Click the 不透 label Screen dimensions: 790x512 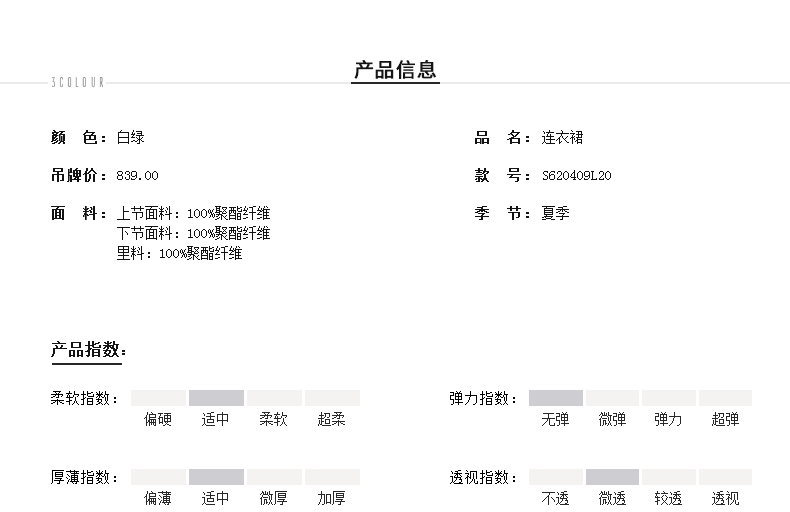pos(555,498)
